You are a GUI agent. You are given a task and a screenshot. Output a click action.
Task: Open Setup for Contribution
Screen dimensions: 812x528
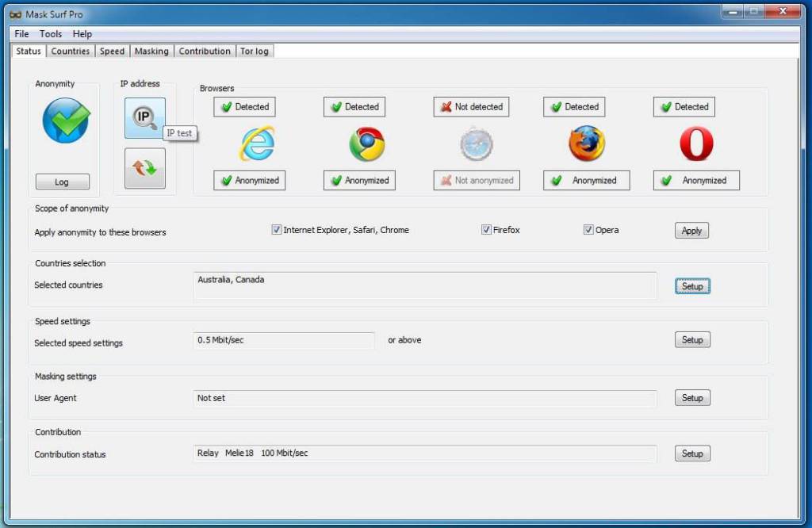(692, 453)
